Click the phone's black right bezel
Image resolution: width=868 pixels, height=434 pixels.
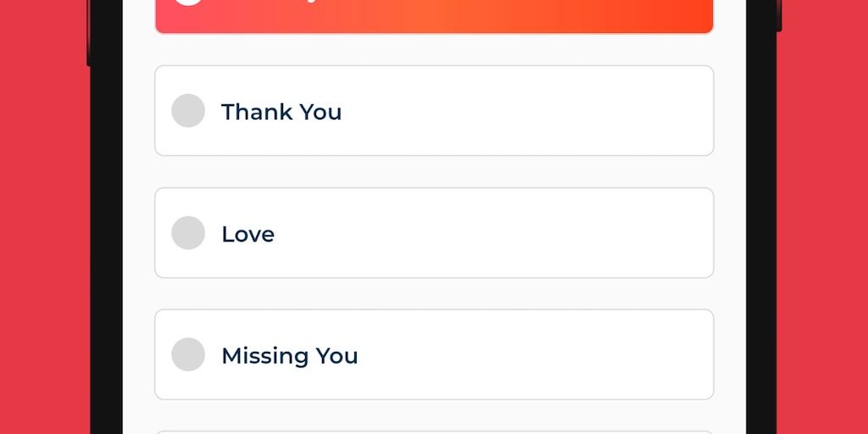[761, 217]
